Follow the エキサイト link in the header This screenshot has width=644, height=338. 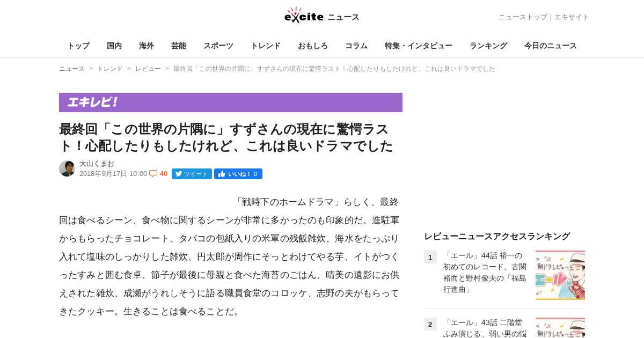coord(572,17)
